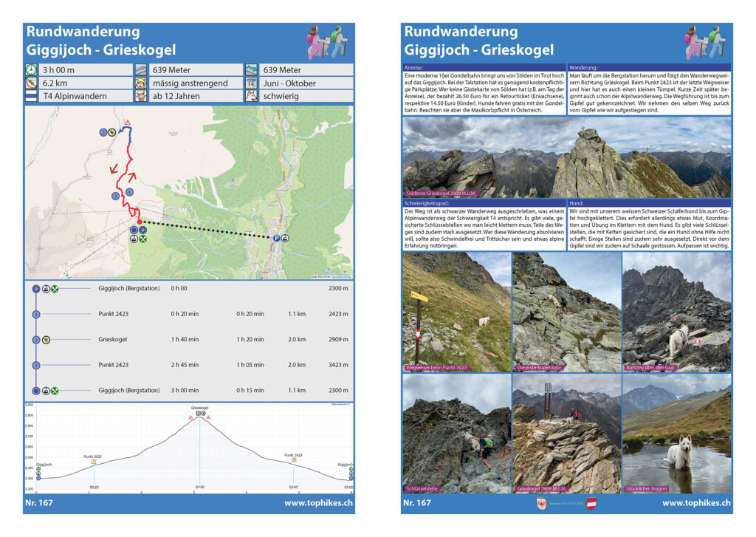Click the 00:20 time label on elevation profile

(94, 487)
